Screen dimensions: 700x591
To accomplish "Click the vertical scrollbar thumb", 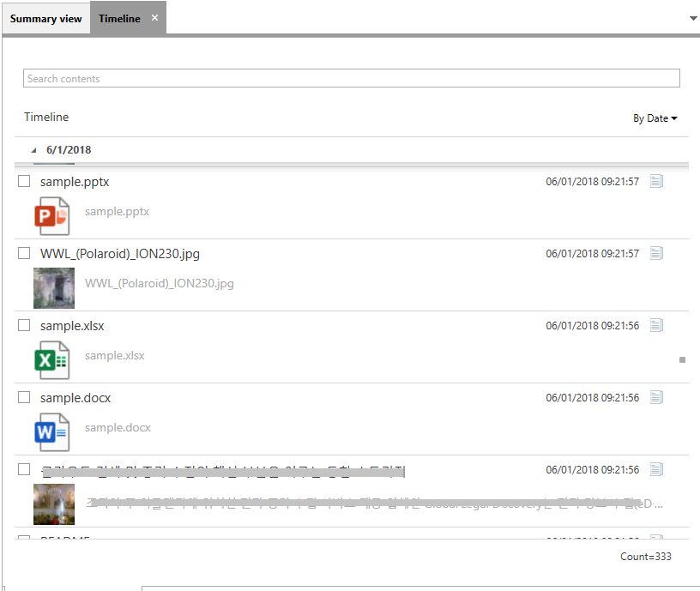I will tap(682, 359).
